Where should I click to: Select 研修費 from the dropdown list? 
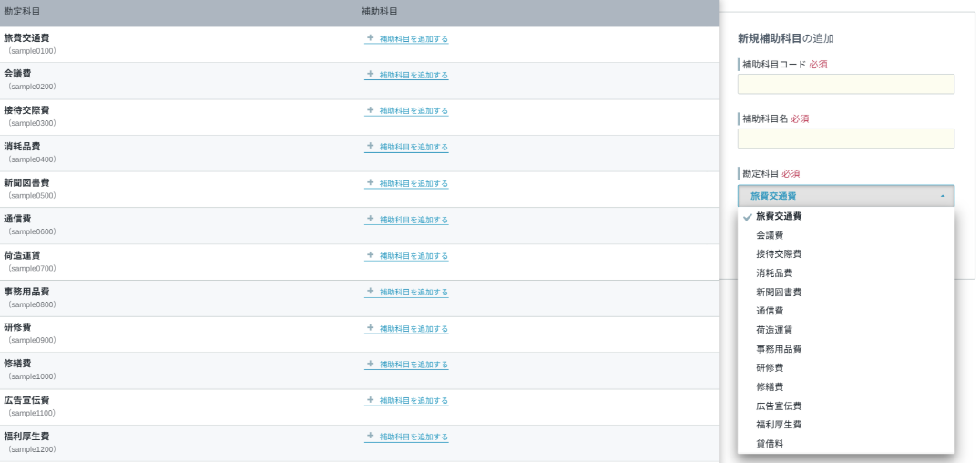845,368
